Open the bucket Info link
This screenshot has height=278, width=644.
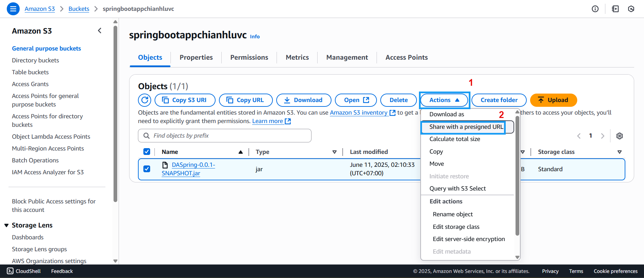[x=255, y=37]
